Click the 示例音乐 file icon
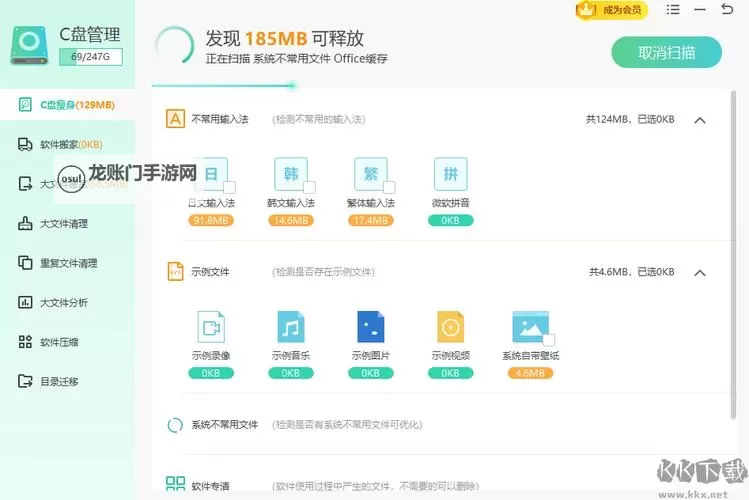 pos(290,327)
